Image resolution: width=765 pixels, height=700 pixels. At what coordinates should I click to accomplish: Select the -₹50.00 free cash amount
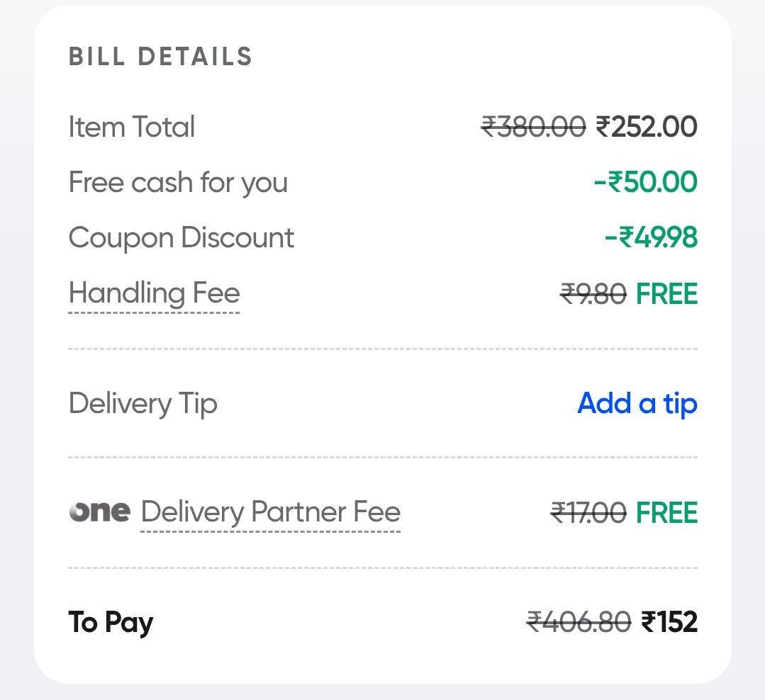pos(645,183)
